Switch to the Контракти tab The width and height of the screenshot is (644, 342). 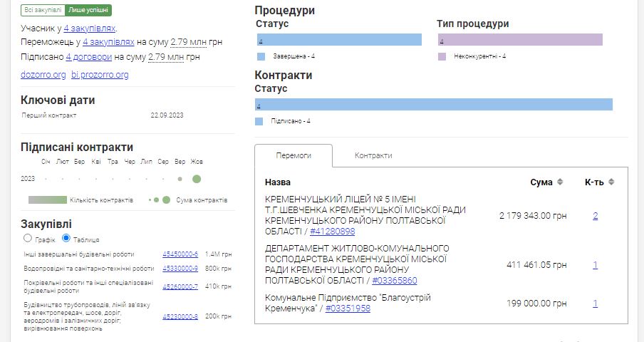[x=373, y=155]
